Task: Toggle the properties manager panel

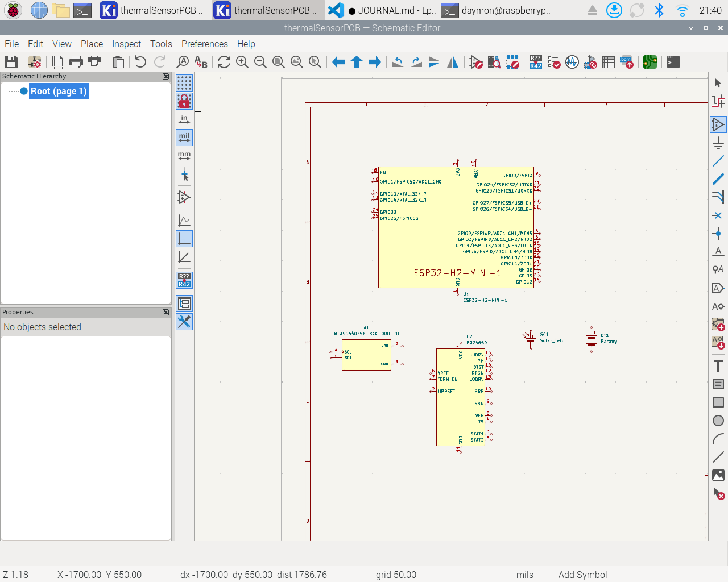Action: [x=184, y=322]
